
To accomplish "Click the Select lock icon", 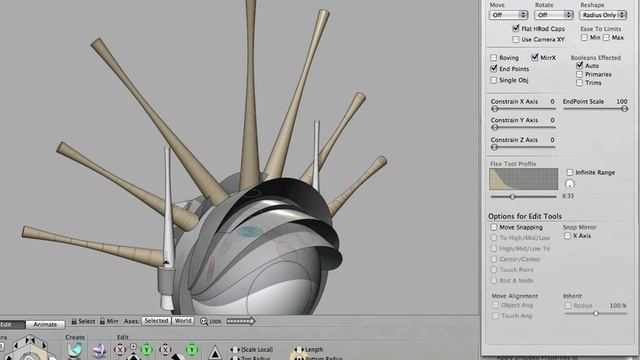I will [x=74, y=322].
